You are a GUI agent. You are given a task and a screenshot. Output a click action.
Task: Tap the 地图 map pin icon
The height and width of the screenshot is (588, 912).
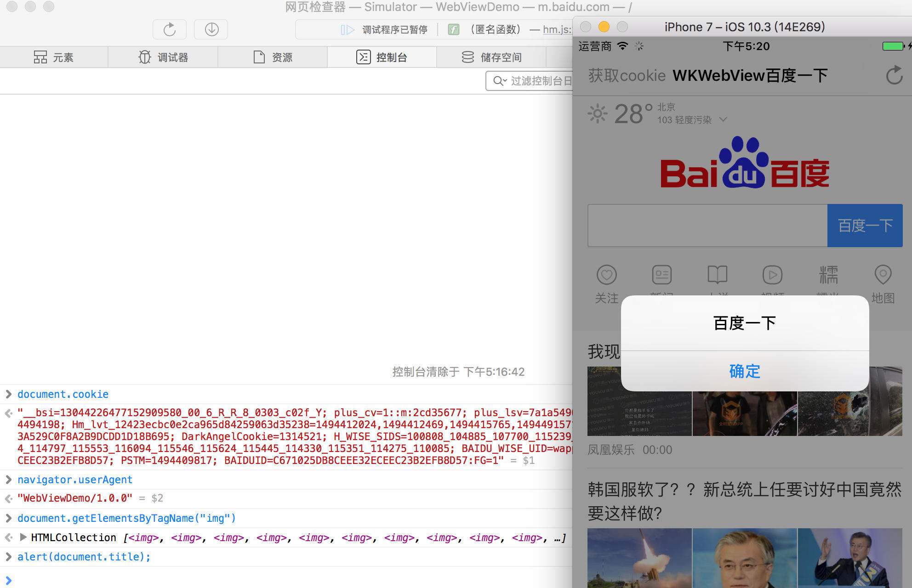[883, 275]
